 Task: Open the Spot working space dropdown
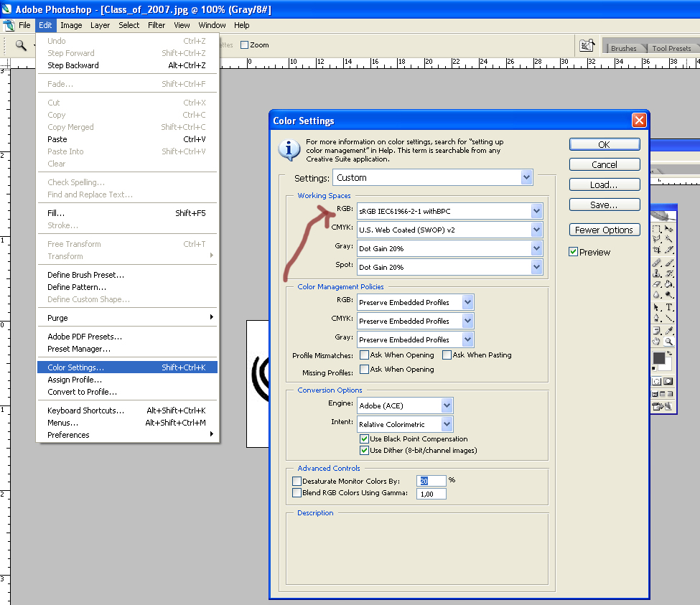pyautogui.click(x=450, y=267)
